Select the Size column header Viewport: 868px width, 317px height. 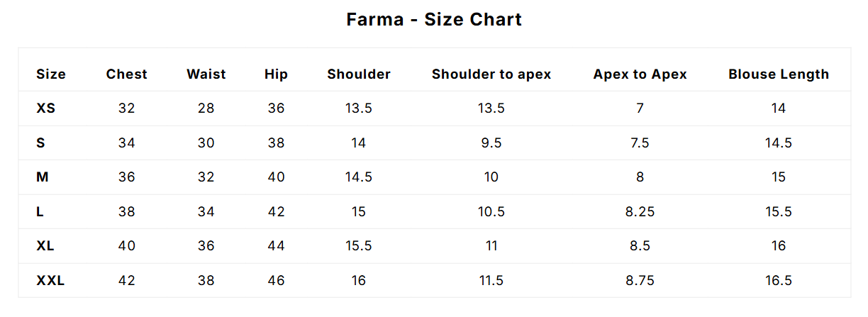click(x=51, y=74)
